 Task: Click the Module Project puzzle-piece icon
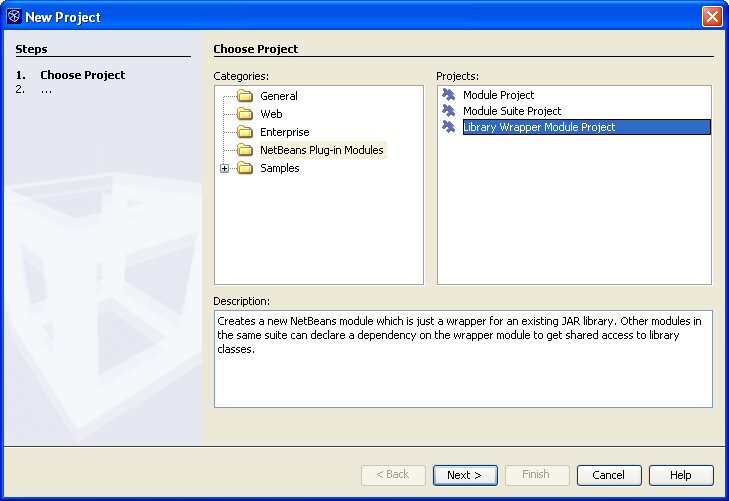click(449, 95)
